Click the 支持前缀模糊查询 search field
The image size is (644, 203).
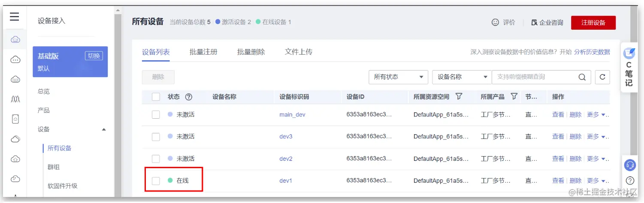click(534, 77)
